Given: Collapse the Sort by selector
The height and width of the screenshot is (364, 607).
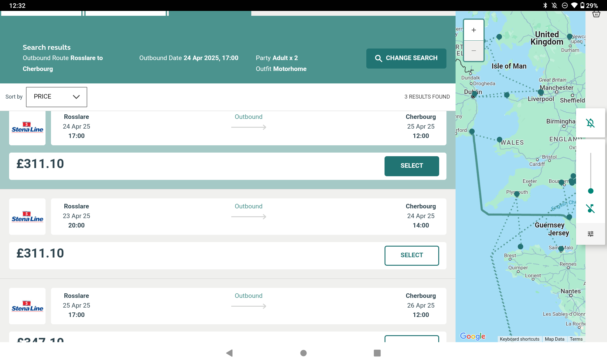Looking at the screenshot, I should [x=56, y=97].
